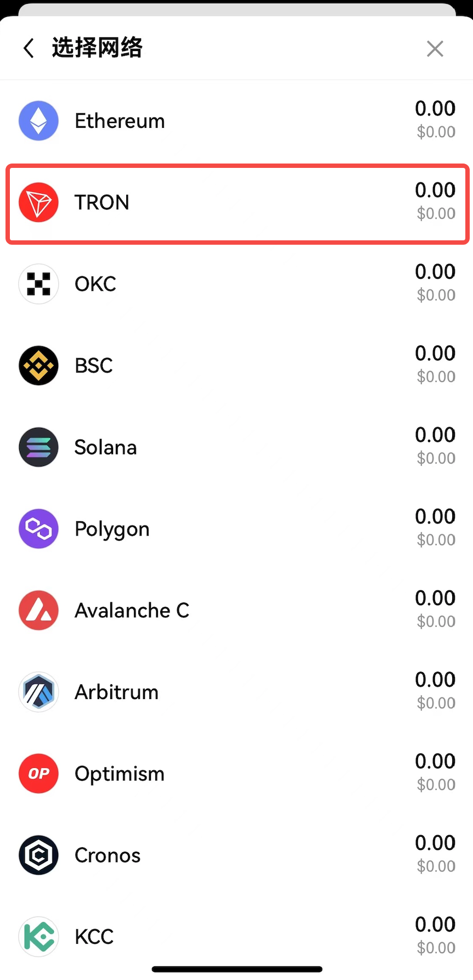The image size is (473, 980).
Task: Tap the Solana logo icon
Action: (38, 447)
